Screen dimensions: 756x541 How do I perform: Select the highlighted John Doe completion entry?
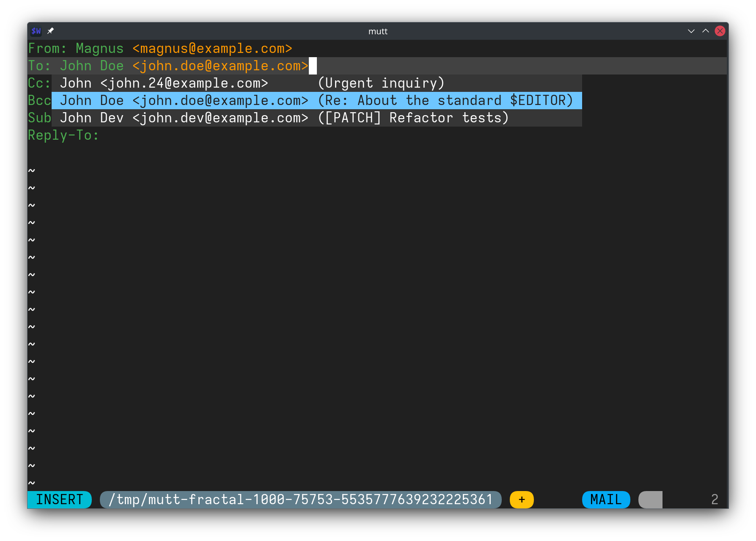point(316,100)
